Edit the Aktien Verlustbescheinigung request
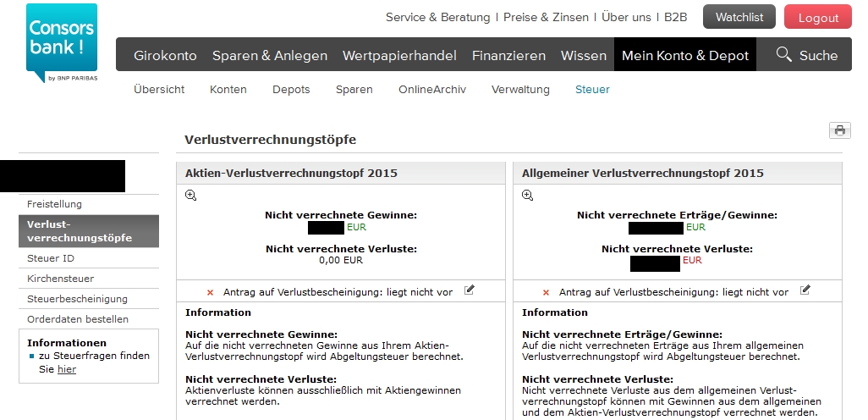 [x=470, y=290]
